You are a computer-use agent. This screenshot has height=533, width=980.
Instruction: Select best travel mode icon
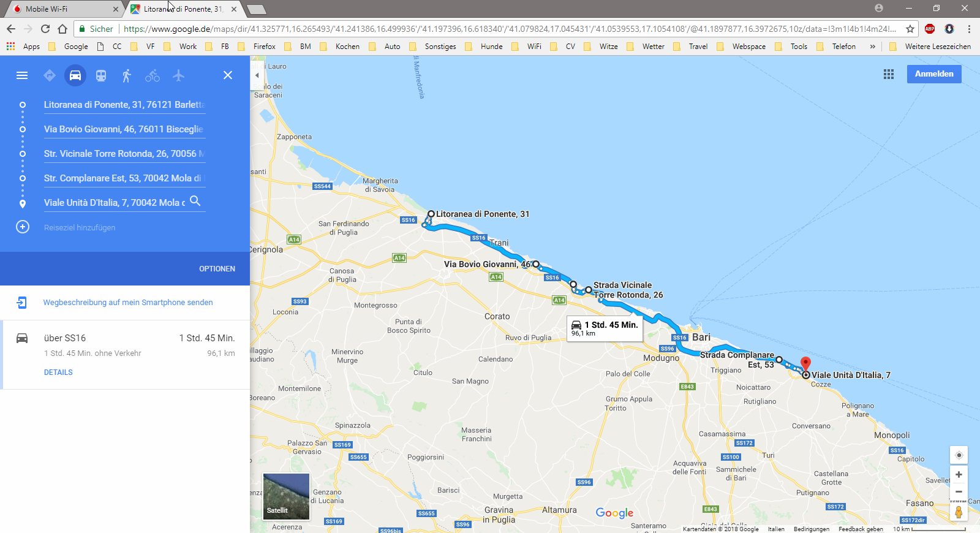50,75
